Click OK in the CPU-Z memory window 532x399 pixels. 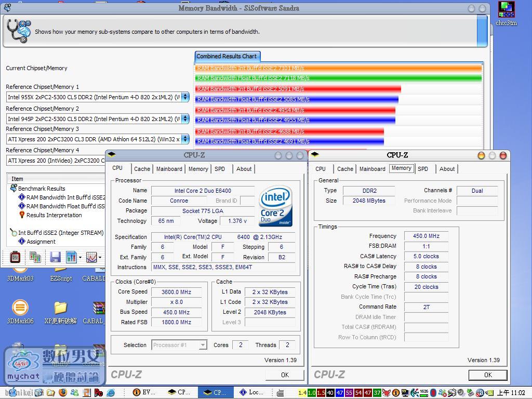point(488,375)
